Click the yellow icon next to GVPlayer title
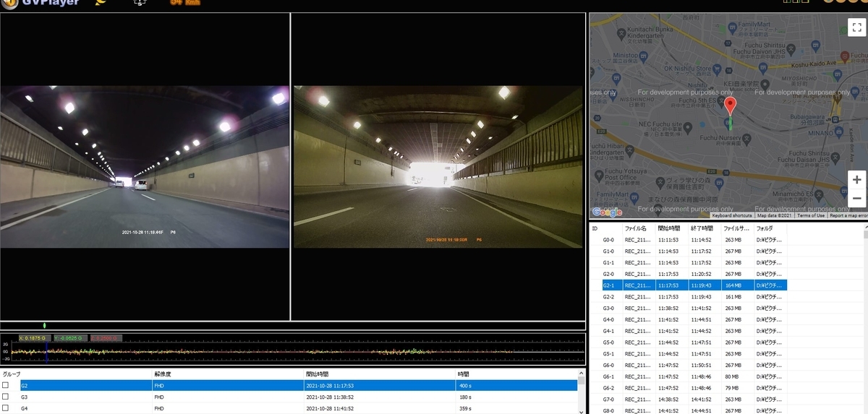Viewport: 868px width, 414px height. click(102, 3)
